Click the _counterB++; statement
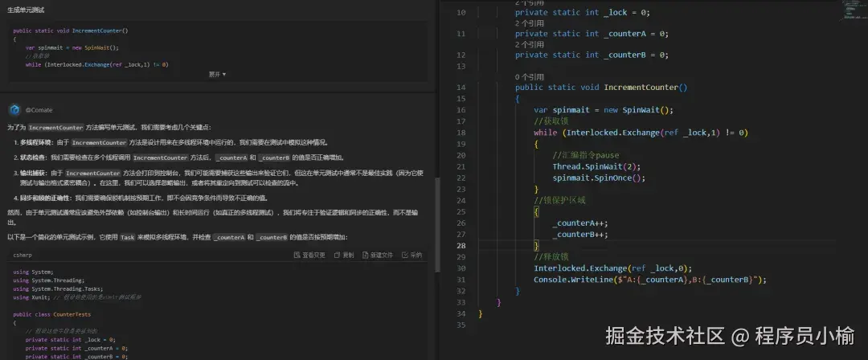The width and height of the screenshot is (868, 360). point(580,235)
